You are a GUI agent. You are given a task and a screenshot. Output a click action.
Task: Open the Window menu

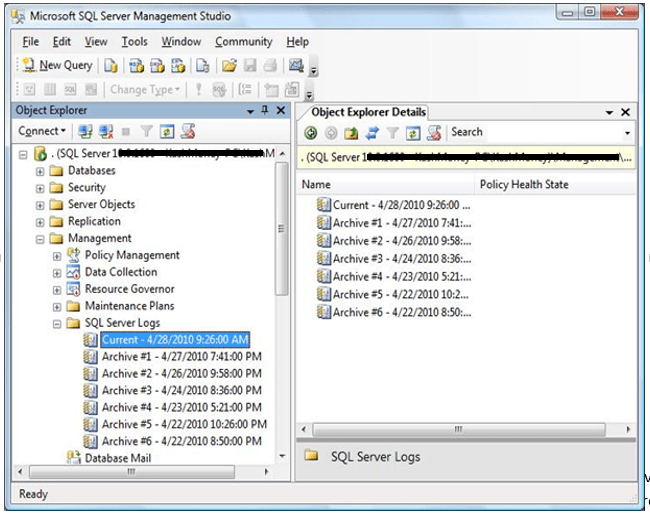[x=181, y=41]
